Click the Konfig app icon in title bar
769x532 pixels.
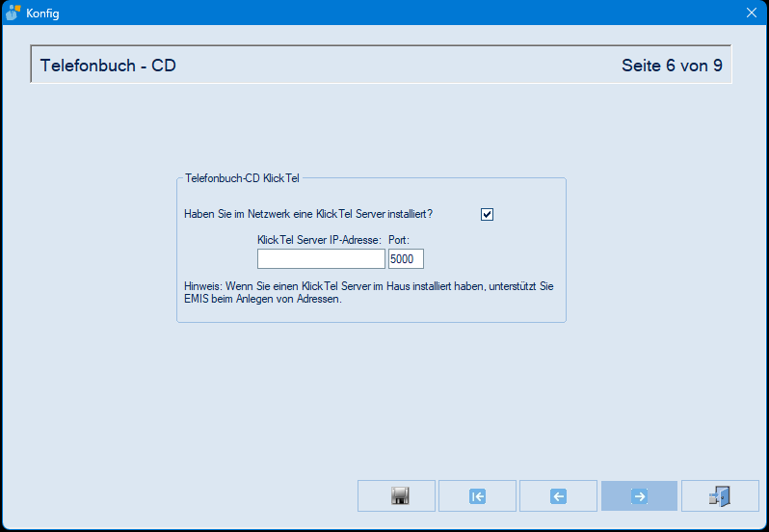[13, 13]
